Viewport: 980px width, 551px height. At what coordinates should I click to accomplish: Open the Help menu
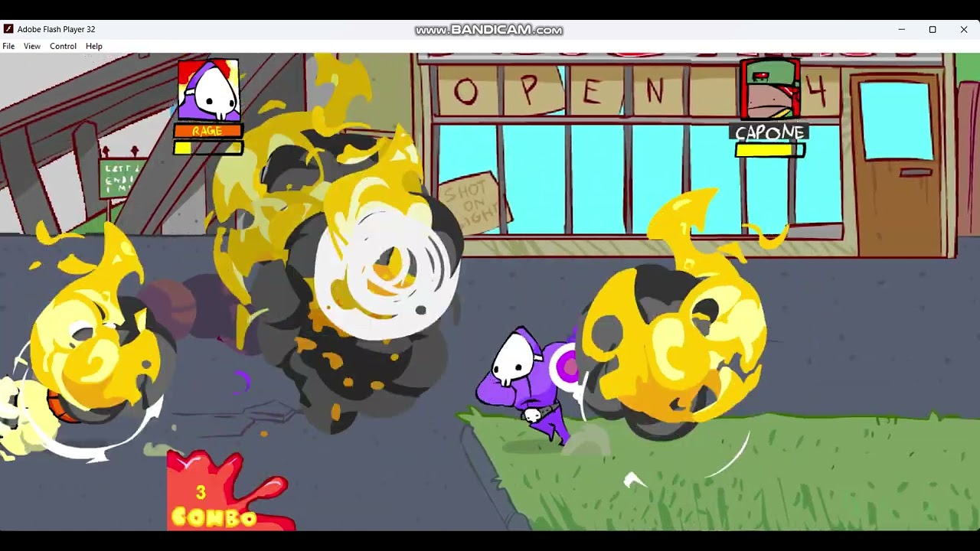click(93, 46)
